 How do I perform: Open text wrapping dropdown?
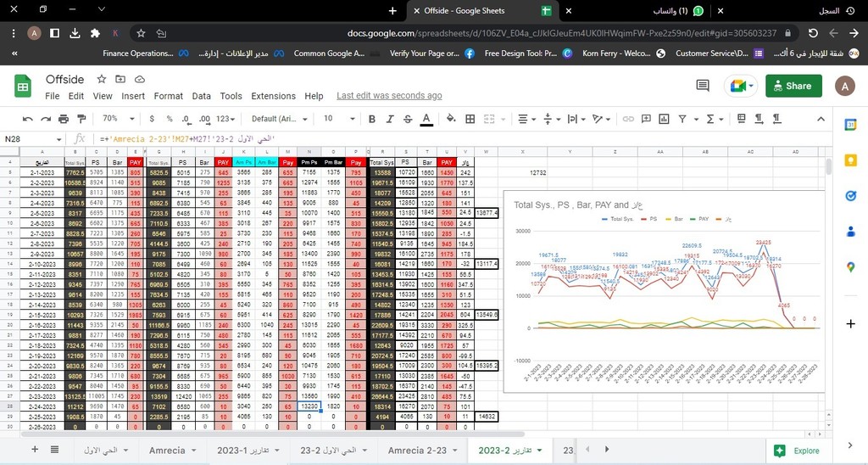pos(576,119)
